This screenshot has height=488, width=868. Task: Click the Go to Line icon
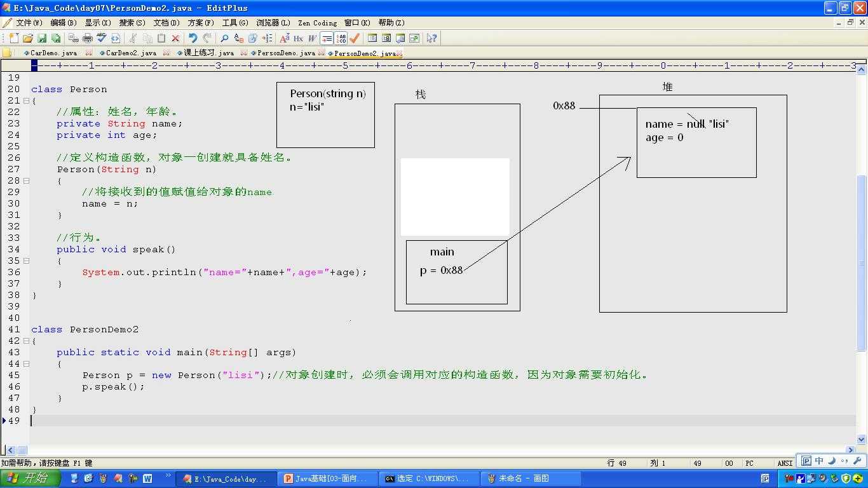point(267,38)
